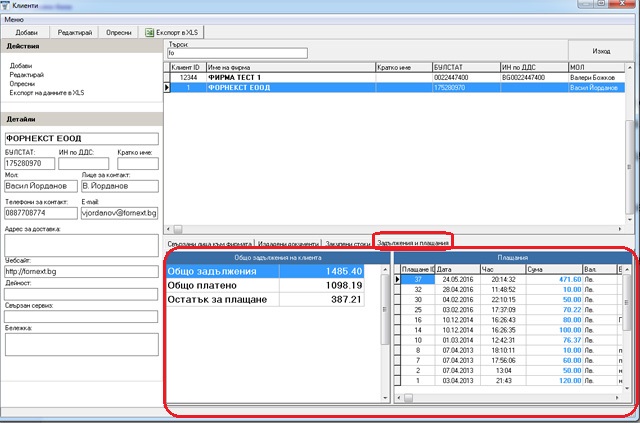Click the client list vertical scroll-up arrow
This screenshot has width=640, height=423.
629,67
